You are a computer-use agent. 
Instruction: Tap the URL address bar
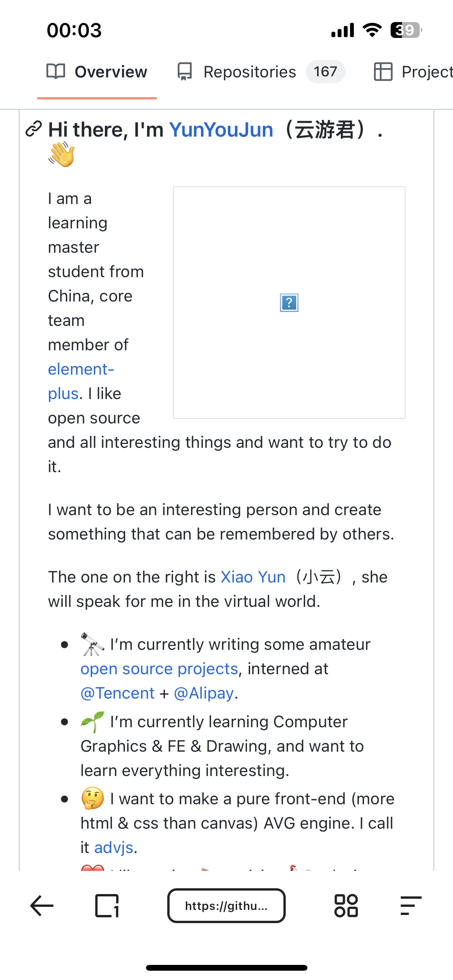coord(226,906)
